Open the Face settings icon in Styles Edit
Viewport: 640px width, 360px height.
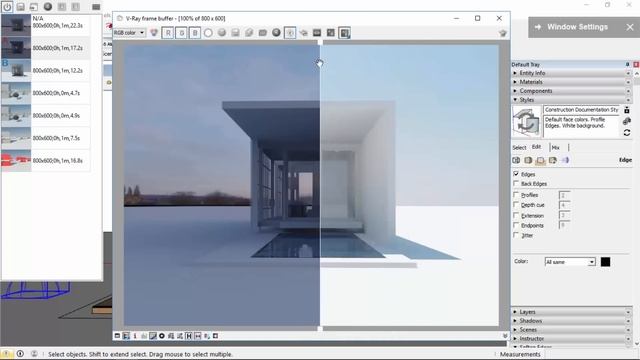pyautogui.click(x=528, y=160)
